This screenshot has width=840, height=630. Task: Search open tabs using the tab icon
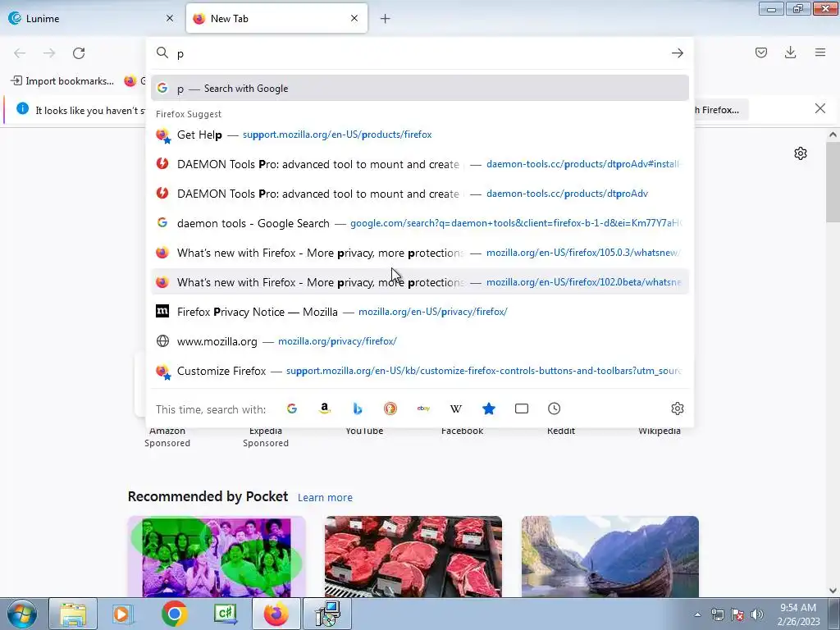(521, 409)
